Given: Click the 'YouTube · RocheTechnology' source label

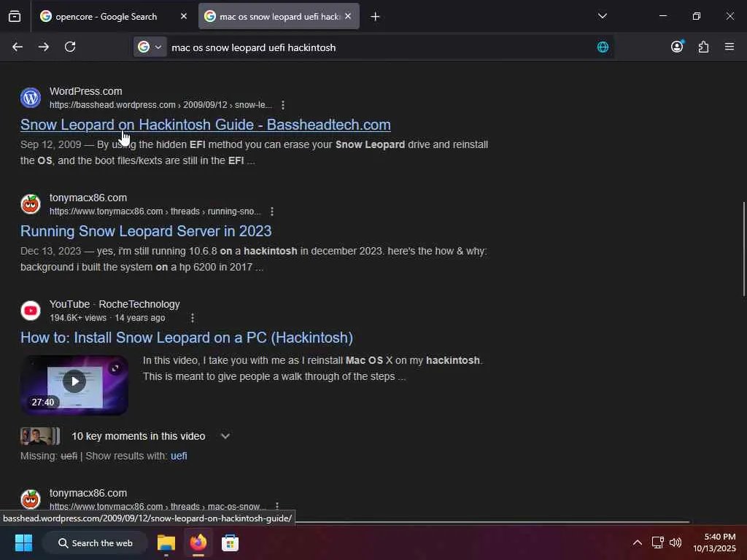Looking at the screenshot, I should (x=115, y=304).
